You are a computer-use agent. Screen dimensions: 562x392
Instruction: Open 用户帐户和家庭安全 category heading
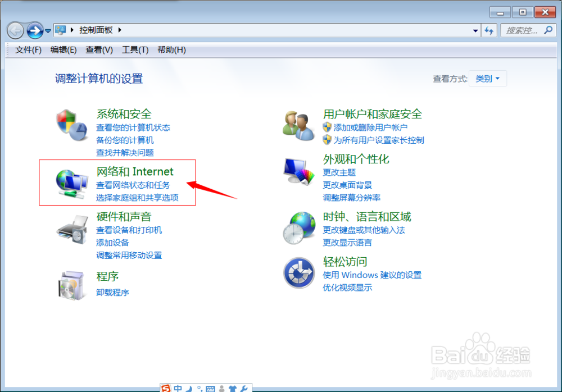(373, 114)
